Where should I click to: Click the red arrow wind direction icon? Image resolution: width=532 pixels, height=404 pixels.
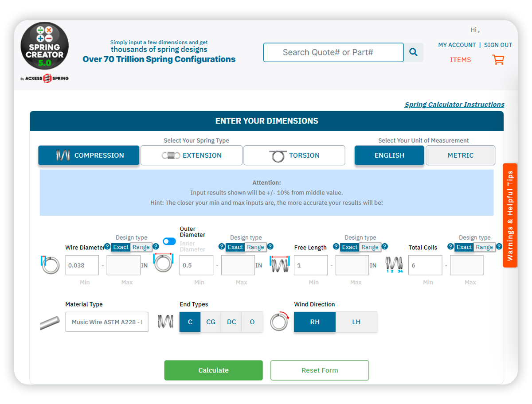point(279,322)
